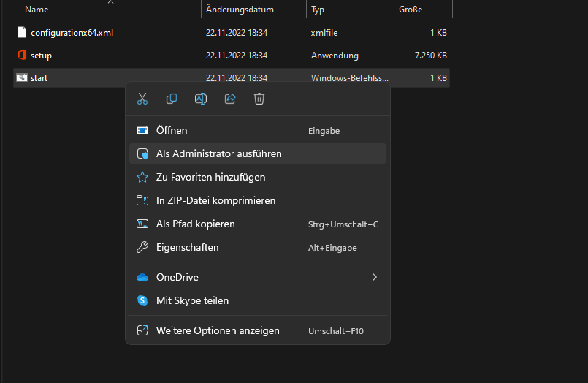588x383 pixels.
Task: Expand the OneDrive submenu arrow
Action: pos(375,277)
